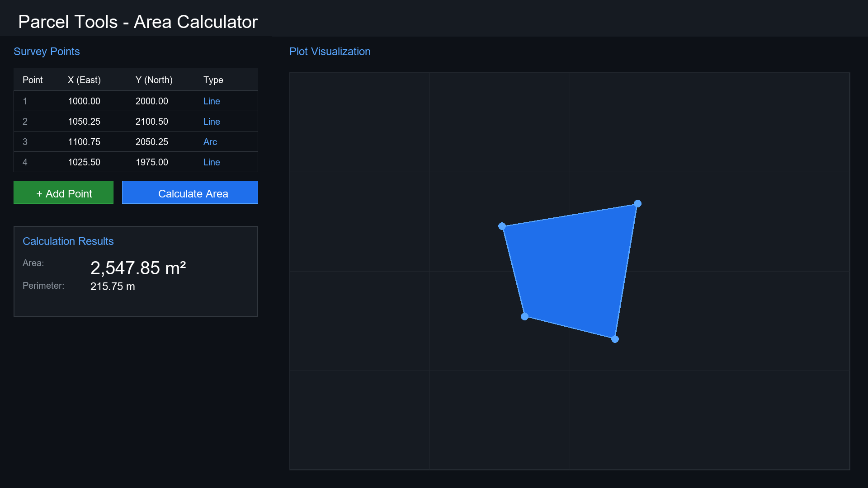The image size is (868, 488).
Task: Switch point 4 Type from Line
Action: click(x=211, y=162)
